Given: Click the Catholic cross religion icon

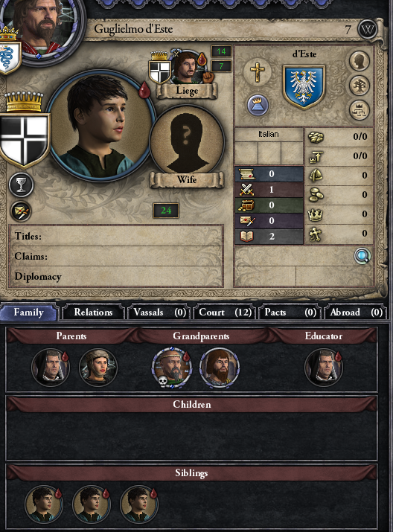Looking at the screenshot, I should click(258, 72).
